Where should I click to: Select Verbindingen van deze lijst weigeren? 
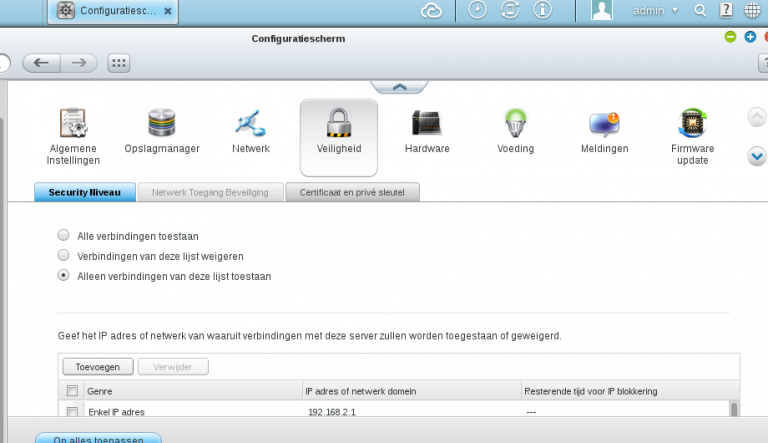[x=63, y=255]
